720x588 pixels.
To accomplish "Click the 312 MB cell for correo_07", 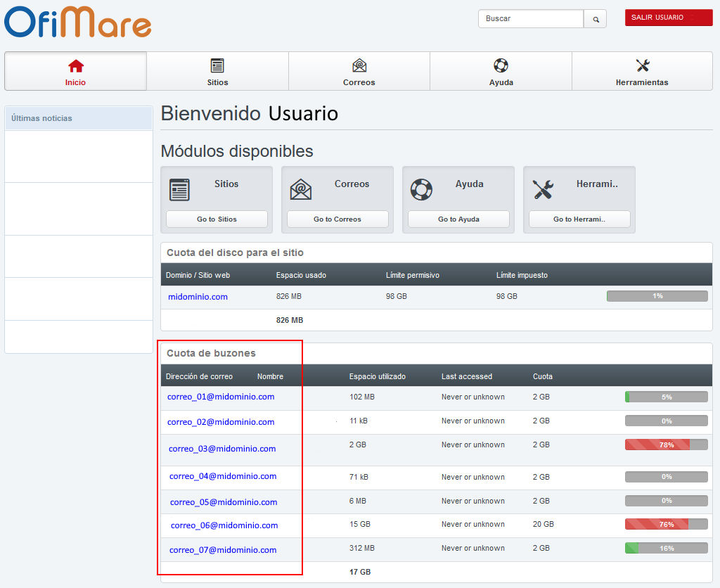I will pos(362,548).
